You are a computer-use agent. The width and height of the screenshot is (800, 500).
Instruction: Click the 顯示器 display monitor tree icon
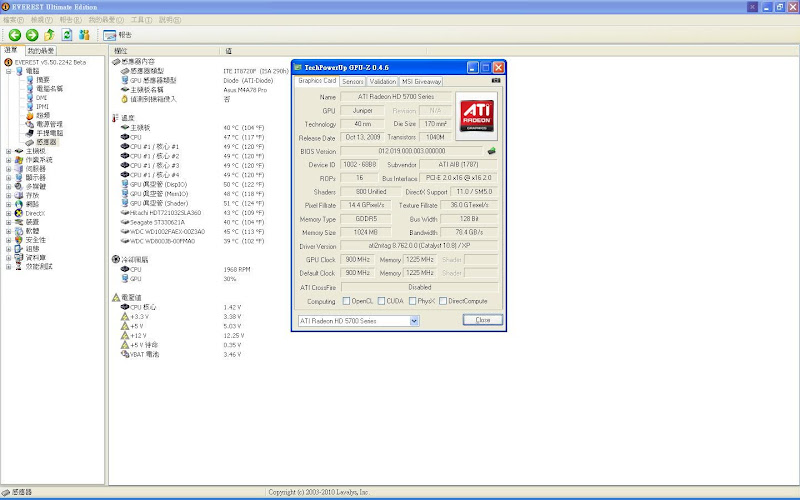[19, 178]
